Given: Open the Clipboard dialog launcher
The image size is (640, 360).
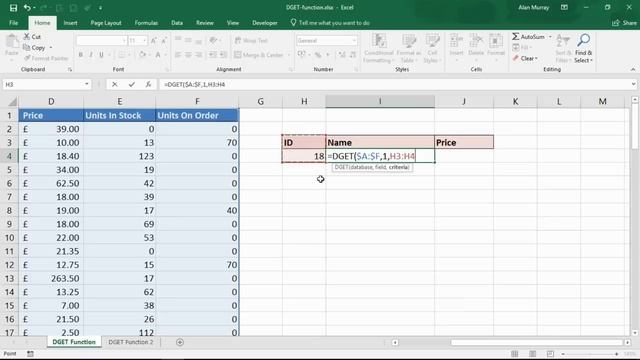Looking at the screenshot, I should coord(70,70).
